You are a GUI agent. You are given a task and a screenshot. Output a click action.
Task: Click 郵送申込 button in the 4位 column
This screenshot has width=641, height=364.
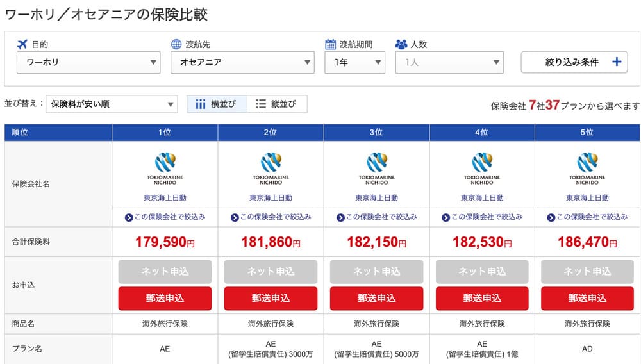482,298
